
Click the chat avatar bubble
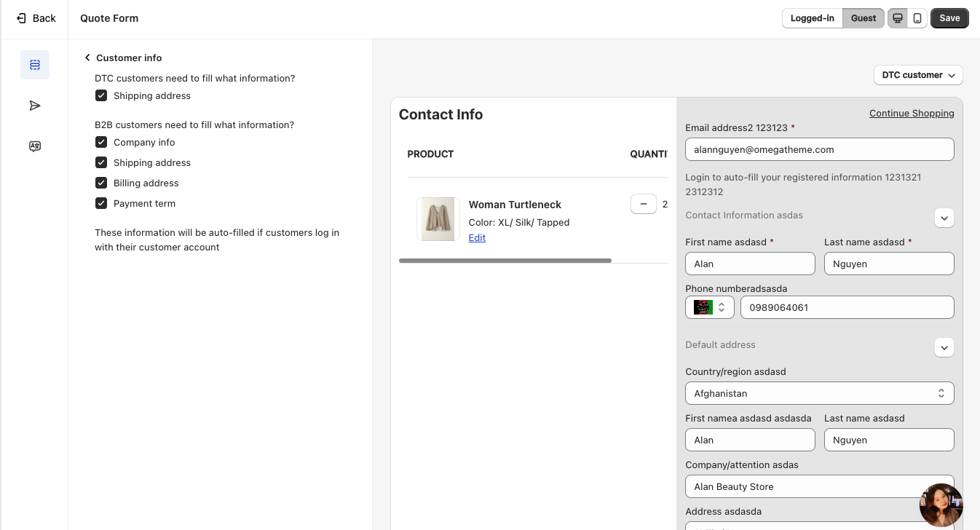[941, 505]
